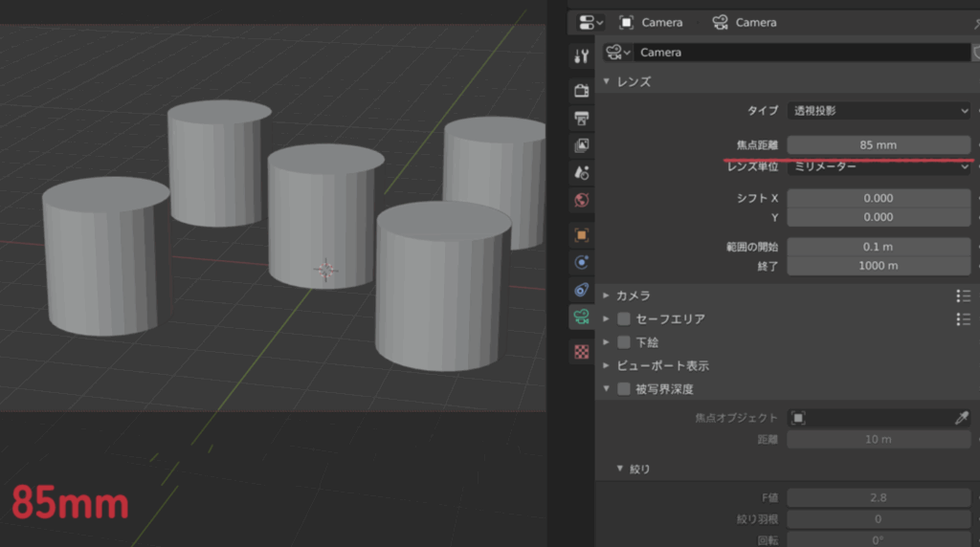980x547 pixels.
Task: Open the Texture properties checkerboard tab
Action: 581,352
